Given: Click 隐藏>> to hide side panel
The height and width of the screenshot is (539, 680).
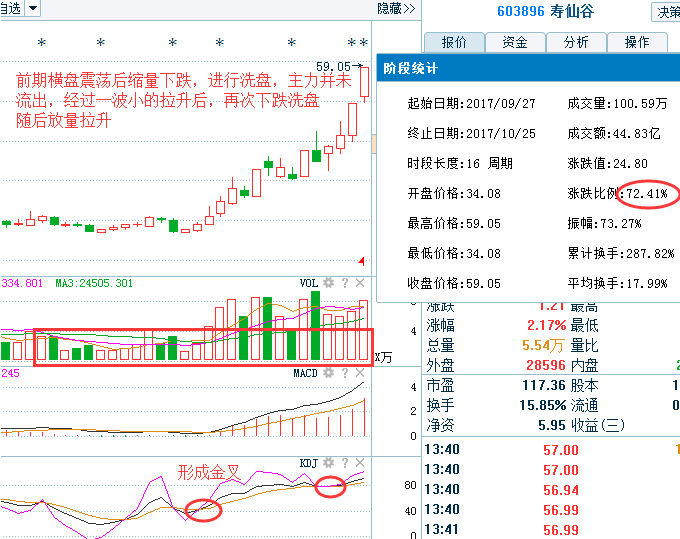Looking at the screenshot, I should 396,8.
